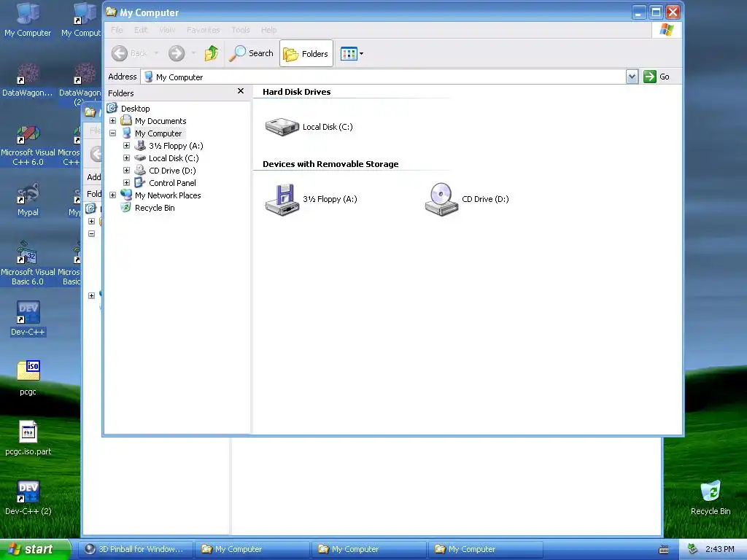The height and width of the screenshot is (560, 747).
Task: Select the Recycle Bin desktop icon
Action: [x=711, y=497]
